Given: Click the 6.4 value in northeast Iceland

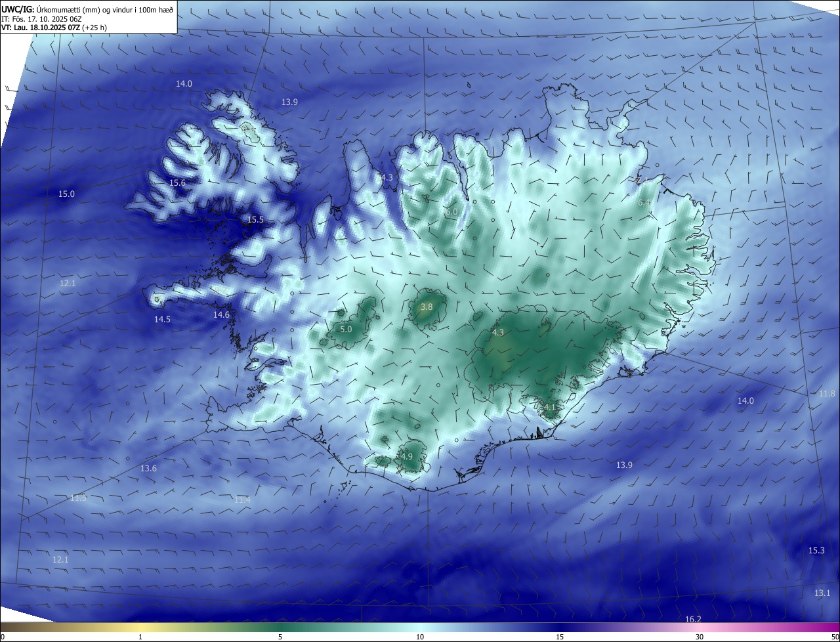Looking at the screenshot, I should (644, 203).
